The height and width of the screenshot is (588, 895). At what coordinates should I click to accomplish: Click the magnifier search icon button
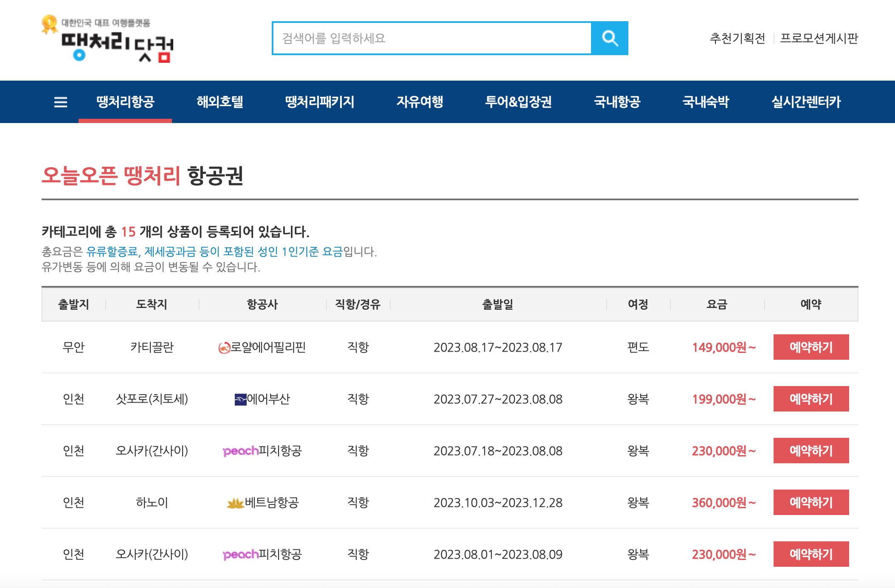pyautogui.click(x=609, y=38)
